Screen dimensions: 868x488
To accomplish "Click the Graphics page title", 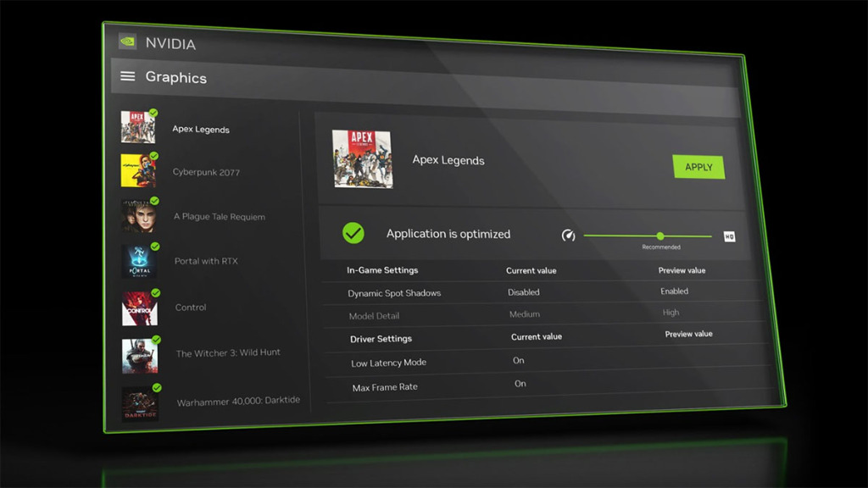I will [x=176, y=77].
